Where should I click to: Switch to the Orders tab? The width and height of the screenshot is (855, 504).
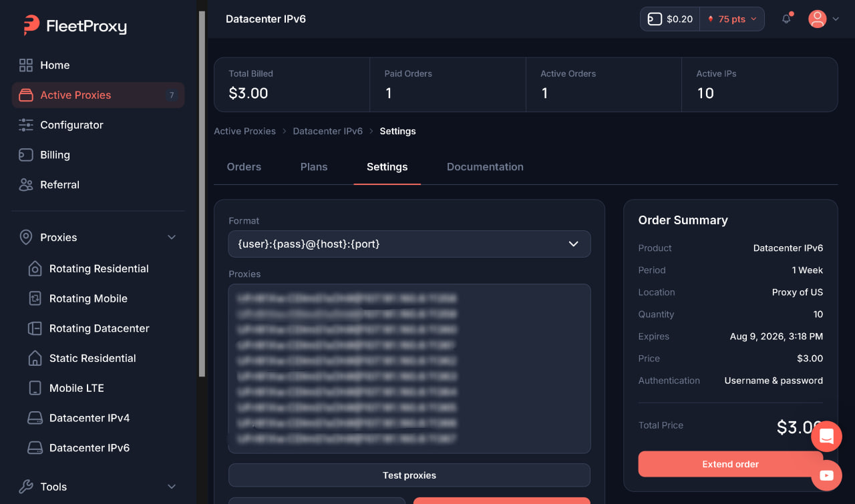click(x=244, y=167)
